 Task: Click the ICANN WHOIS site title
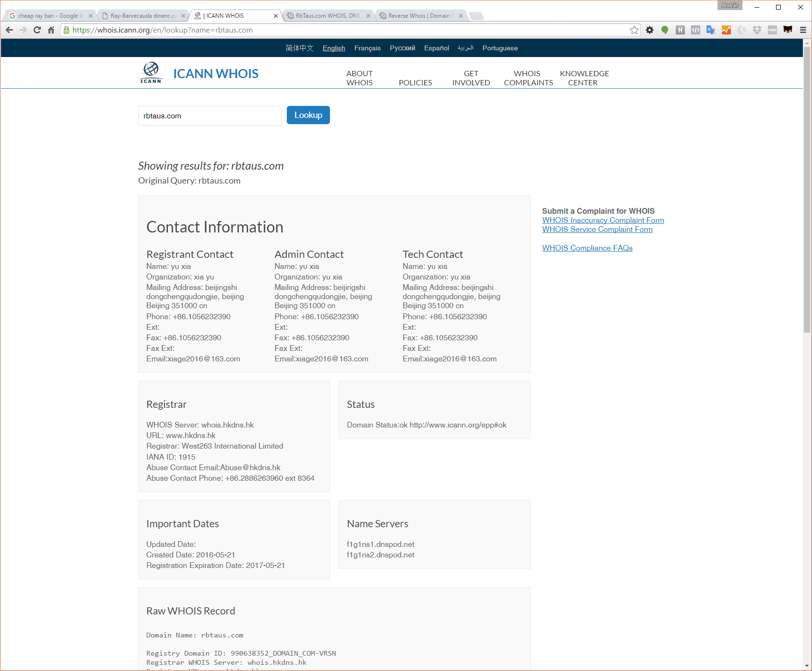216,73
